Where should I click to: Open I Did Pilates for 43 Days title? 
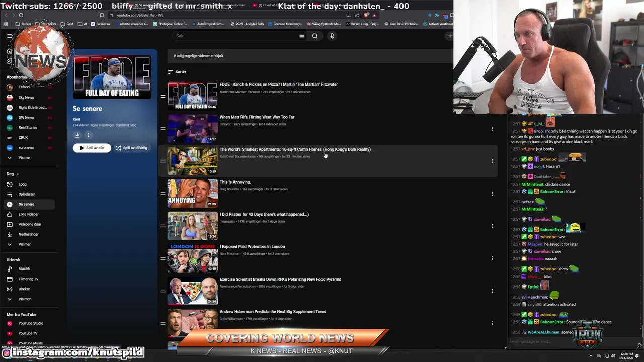[264, 214]
